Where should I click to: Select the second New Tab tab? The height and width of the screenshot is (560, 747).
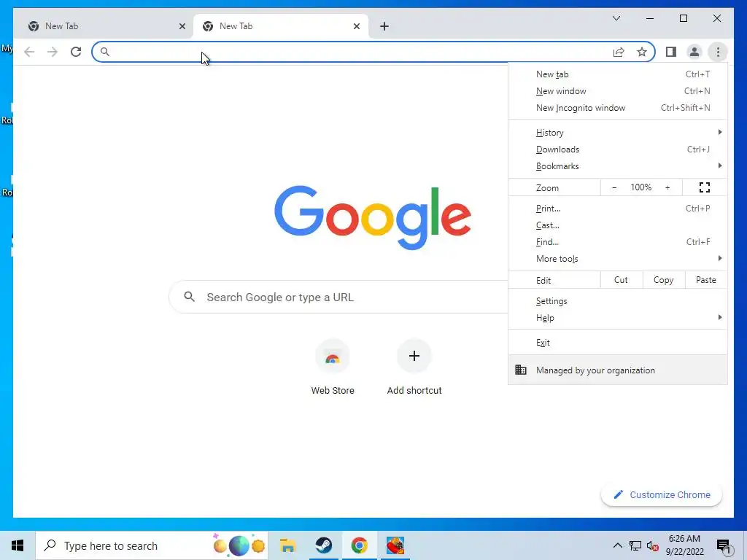tap(280, 26)
